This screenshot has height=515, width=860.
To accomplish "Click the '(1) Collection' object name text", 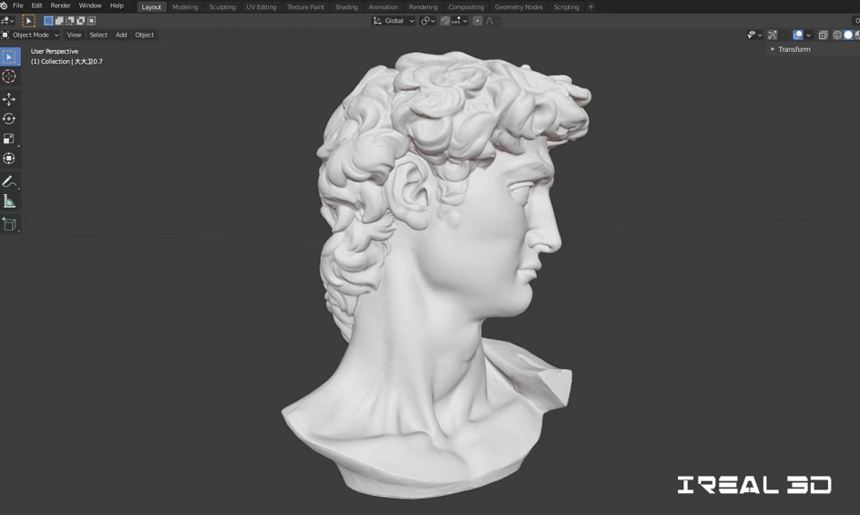I will point(66,62).
